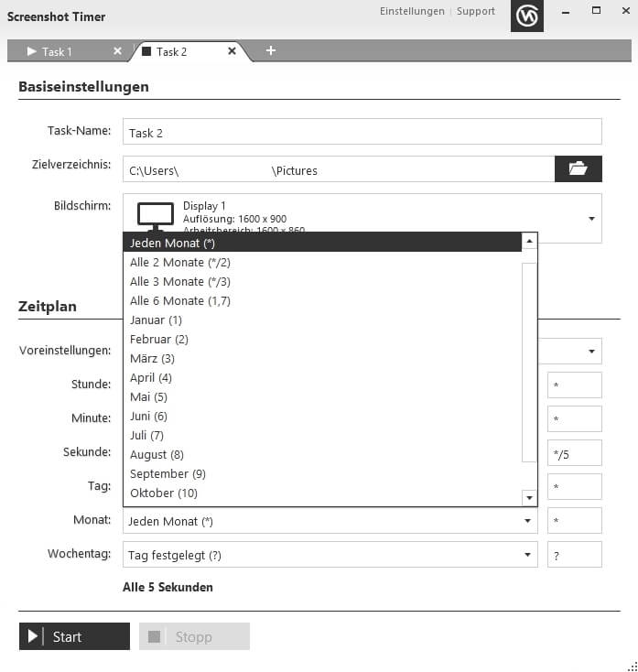Click the Sekunde cron field showing */5

point(574,453)
